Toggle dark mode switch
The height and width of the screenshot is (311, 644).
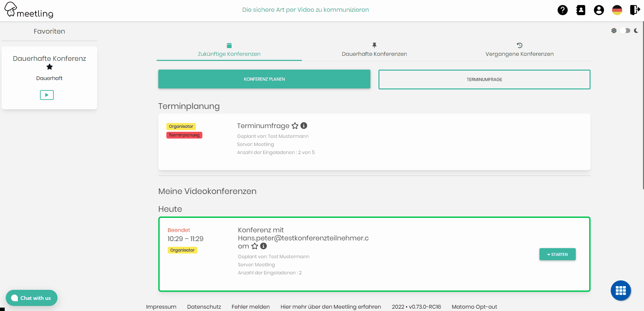[625, 31]
